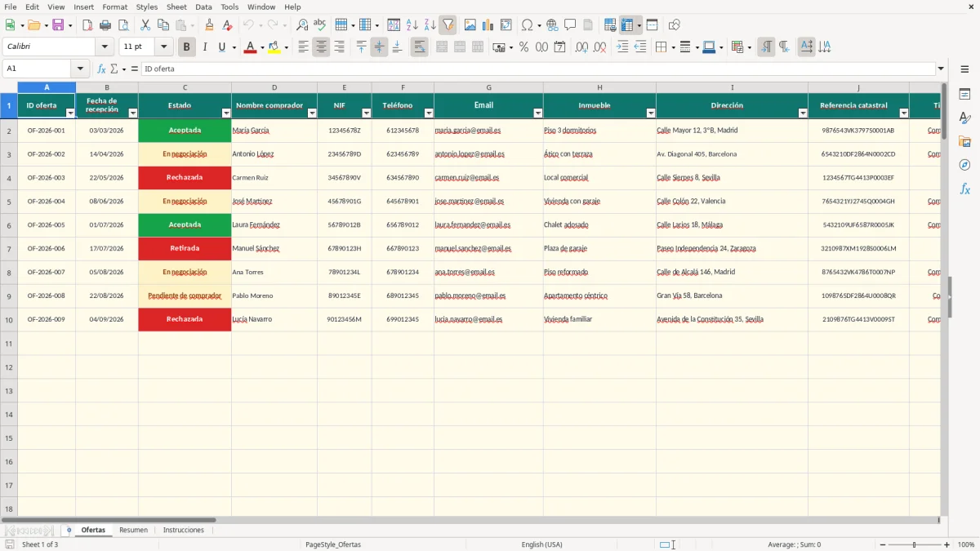980x551 pixels.
Task: Switch to the Resumen sheet tab
Action: point(134,530)
